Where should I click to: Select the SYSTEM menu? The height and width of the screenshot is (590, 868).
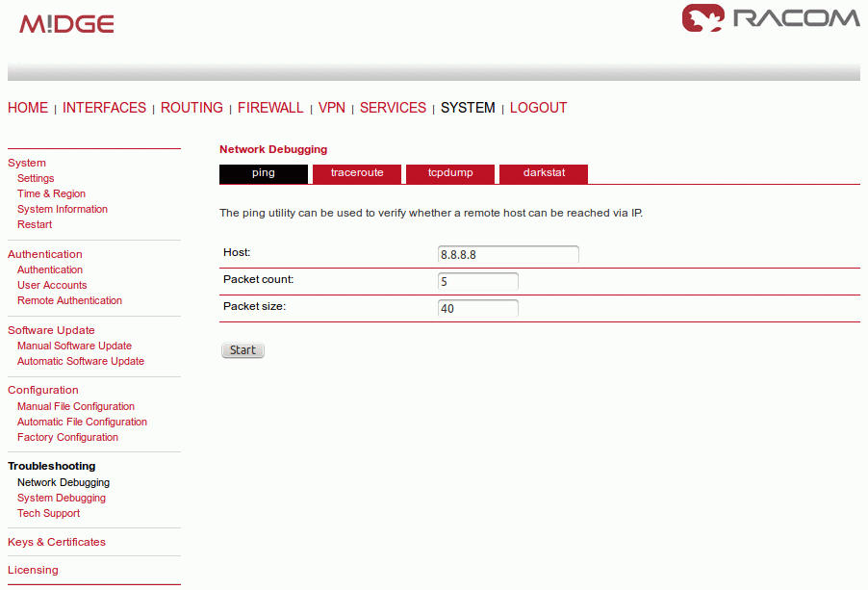[x=468, y=108]
